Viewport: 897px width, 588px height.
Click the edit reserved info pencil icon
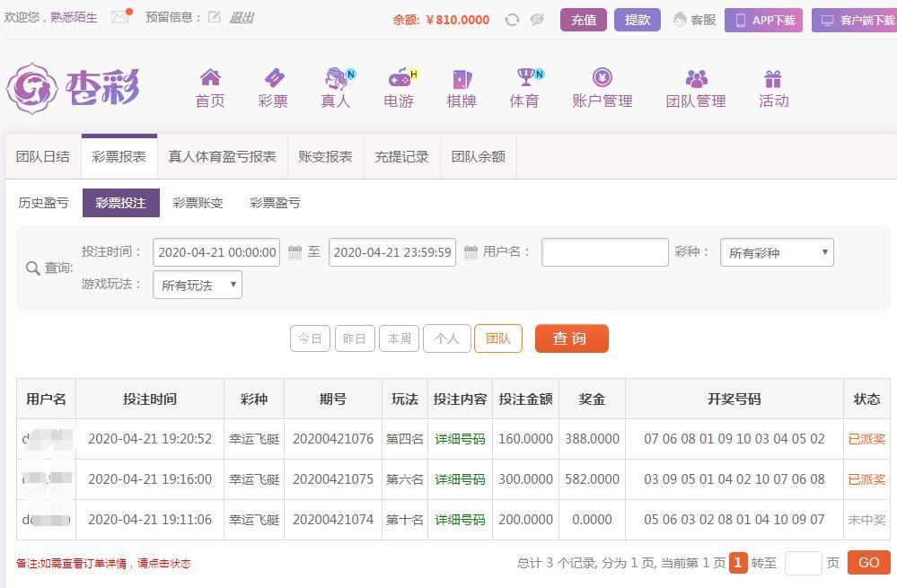[x=214, y=17]
